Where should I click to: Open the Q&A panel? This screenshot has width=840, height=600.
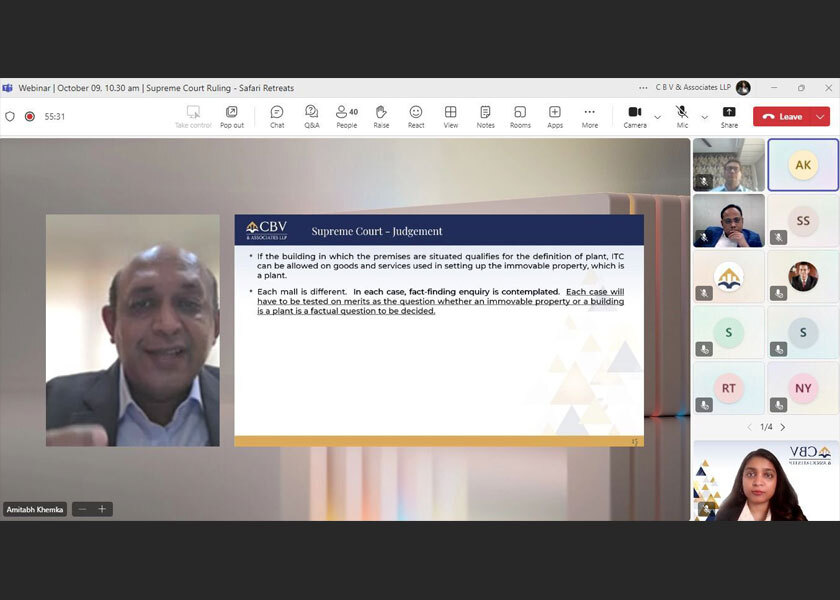tap(312, 116)
